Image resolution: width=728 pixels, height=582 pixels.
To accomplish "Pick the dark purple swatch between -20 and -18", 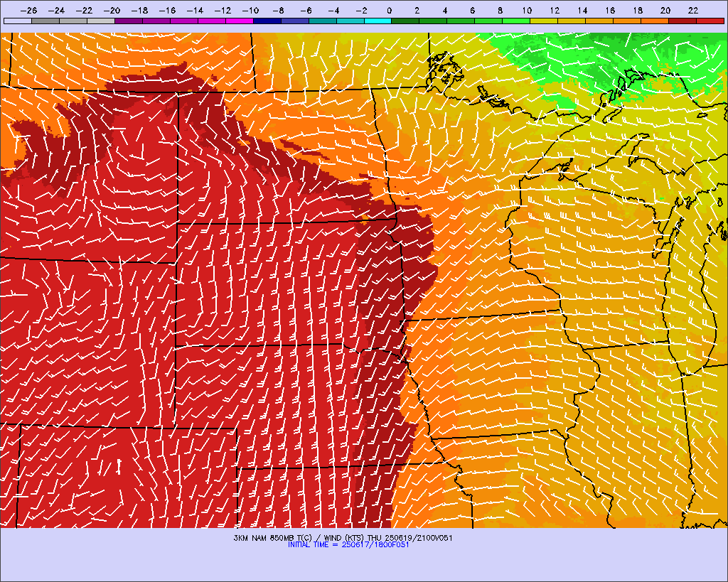I will [x=129, y=21].
